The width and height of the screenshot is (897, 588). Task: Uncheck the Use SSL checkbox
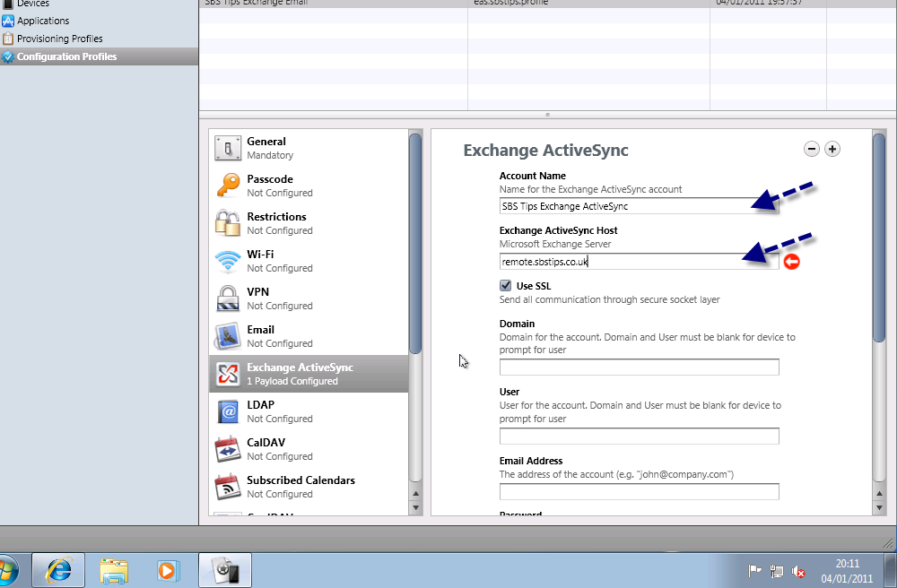click(x=506, y=285)
